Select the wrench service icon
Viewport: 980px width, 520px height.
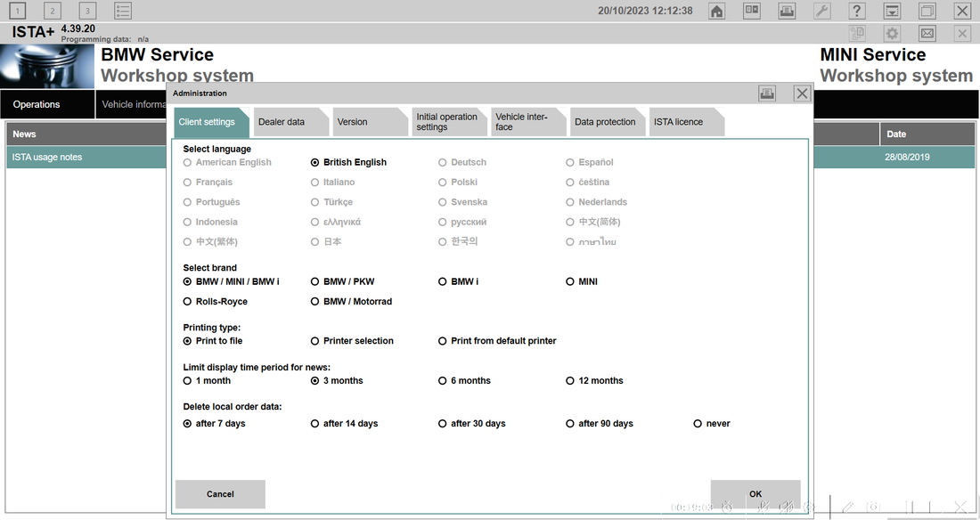[821, 10]
